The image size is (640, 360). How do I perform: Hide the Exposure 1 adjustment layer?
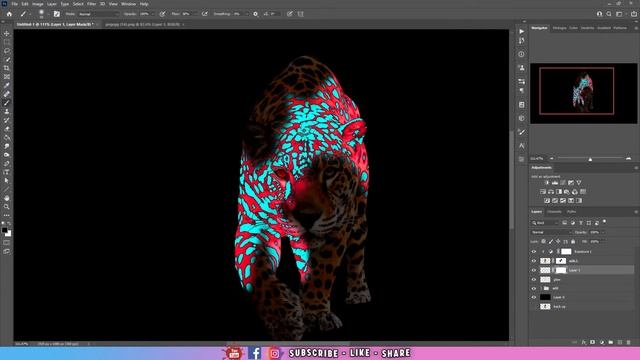[x=534, y=252]
